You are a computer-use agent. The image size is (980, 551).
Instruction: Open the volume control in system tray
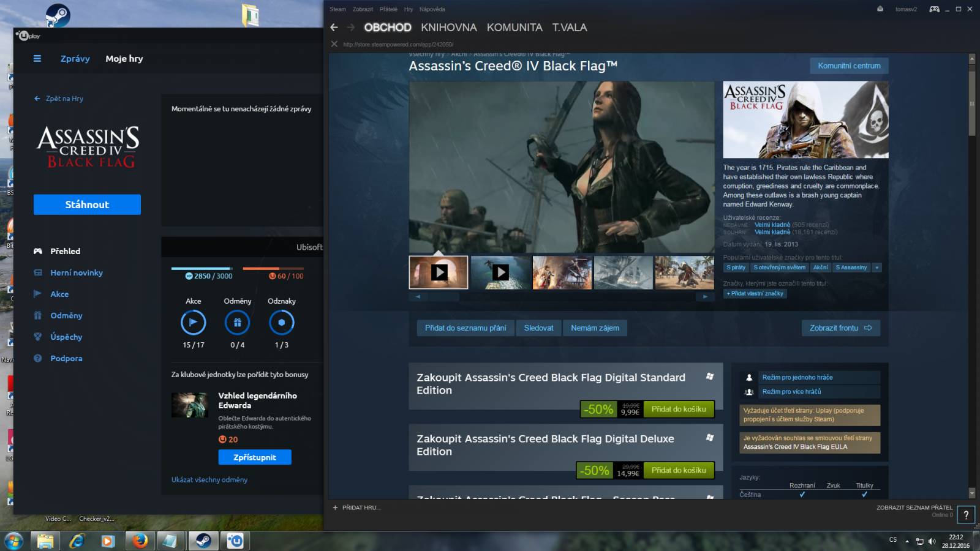pos(932,541)
